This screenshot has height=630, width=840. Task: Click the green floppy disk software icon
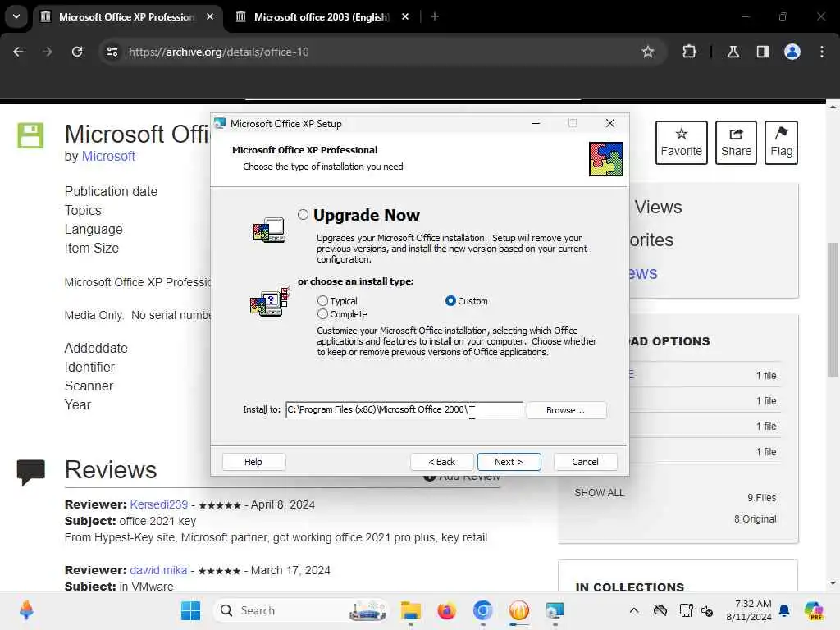click(30, 135)
